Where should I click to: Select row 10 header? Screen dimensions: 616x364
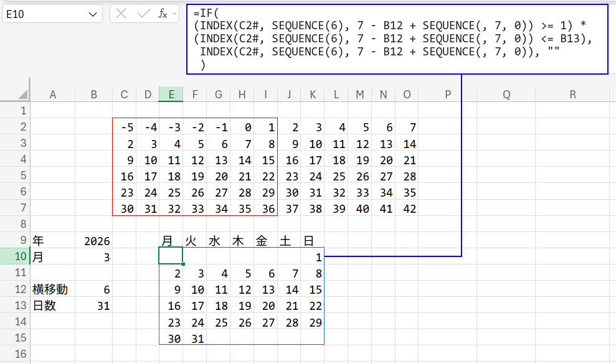[15, 256]
